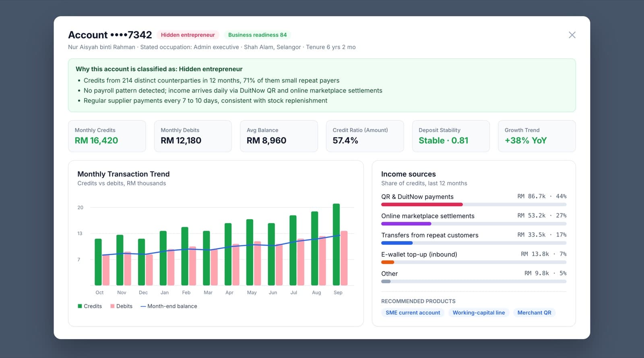Click the Other income source label

pyautogui.click(x=390, y=274)
